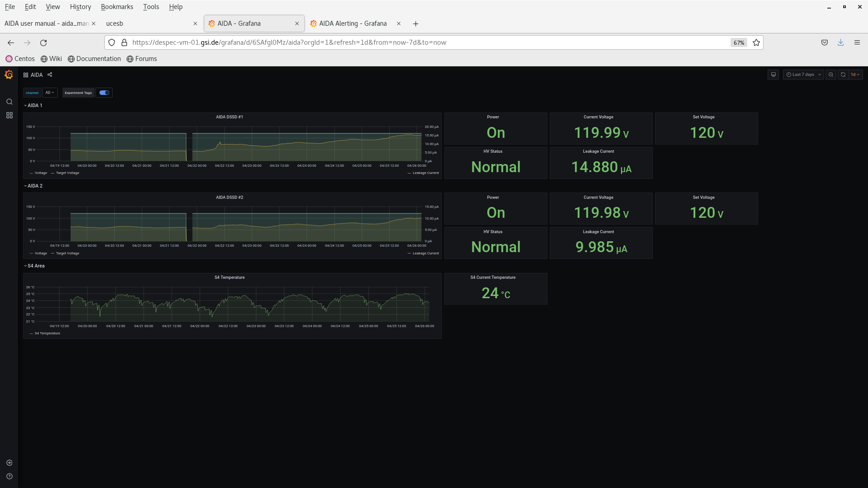Open the Wiki bookmark
The width and height of the screenshot is (868, 488).
coord(51,59)
